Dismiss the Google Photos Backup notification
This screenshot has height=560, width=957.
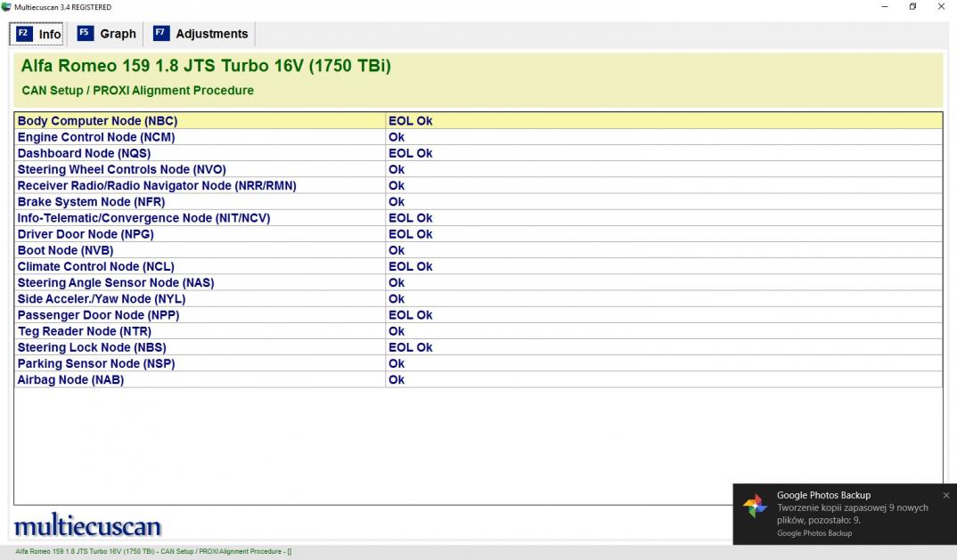coord(945,495)
